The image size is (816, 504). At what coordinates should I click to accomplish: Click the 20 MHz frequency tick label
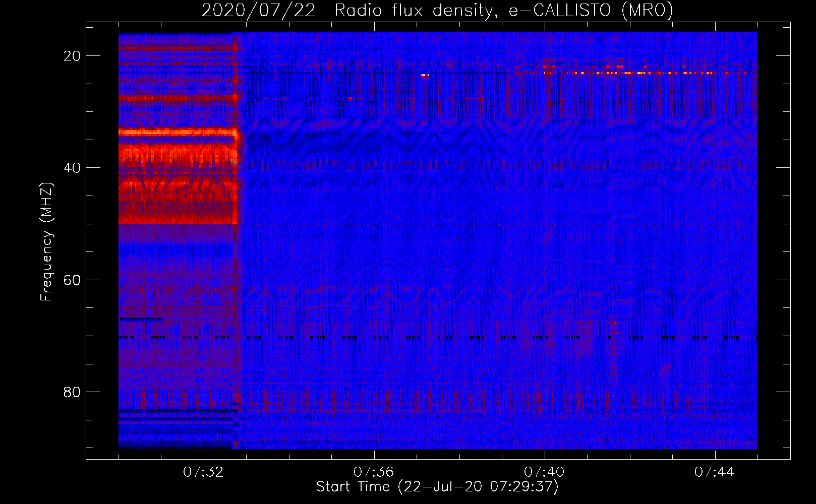click(x=72, y=56)
